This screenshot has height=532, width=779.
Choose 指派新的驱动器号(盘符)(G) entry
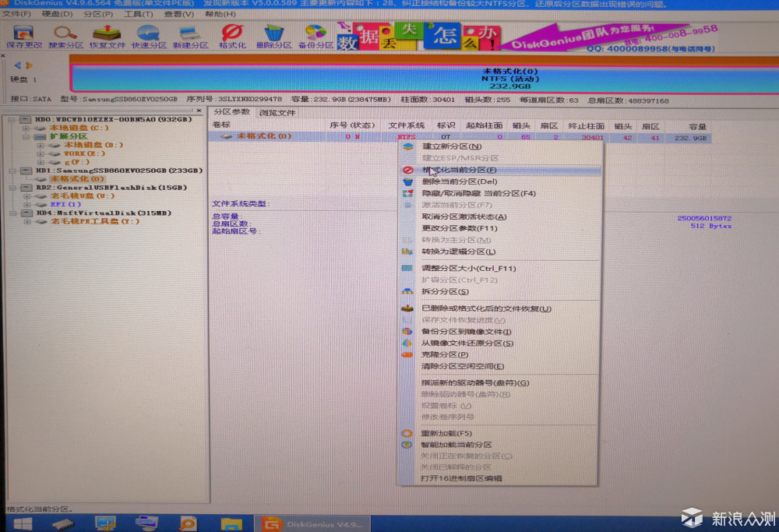(x=500, y=382)
